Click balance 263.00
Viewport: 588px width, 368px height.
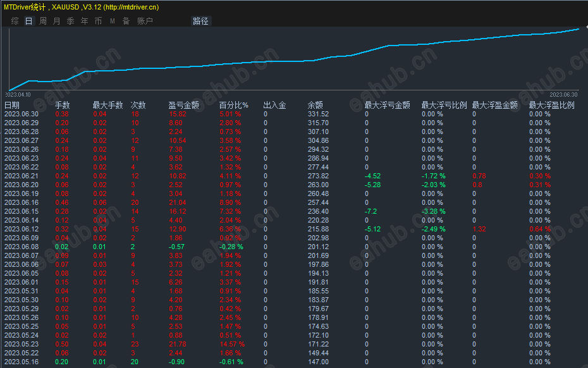319,185
